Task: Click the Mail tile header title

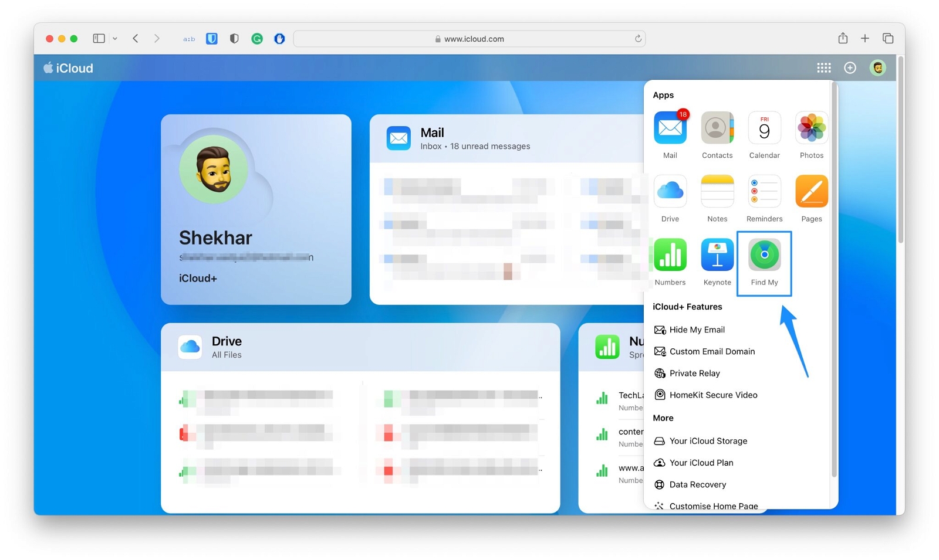Action: pos(432,133)
